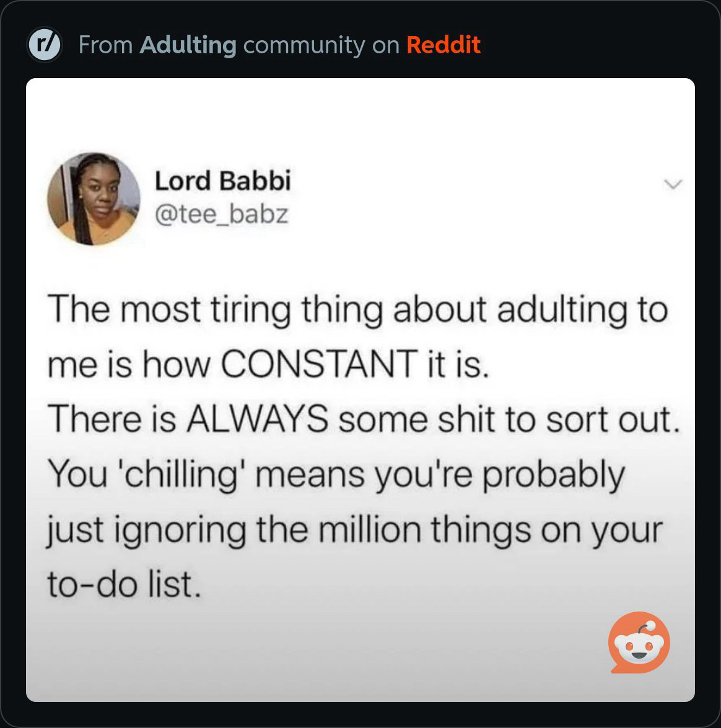Expand the tweet options chevron
This screenshot has height=728, width=721.
click(672, 184)
